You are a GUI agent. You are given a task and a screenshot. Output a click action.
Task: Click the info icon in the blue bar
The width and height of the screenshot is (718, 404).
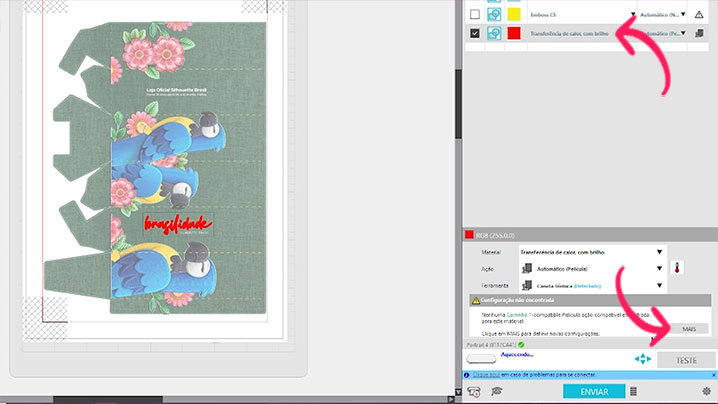pos(467,375)
